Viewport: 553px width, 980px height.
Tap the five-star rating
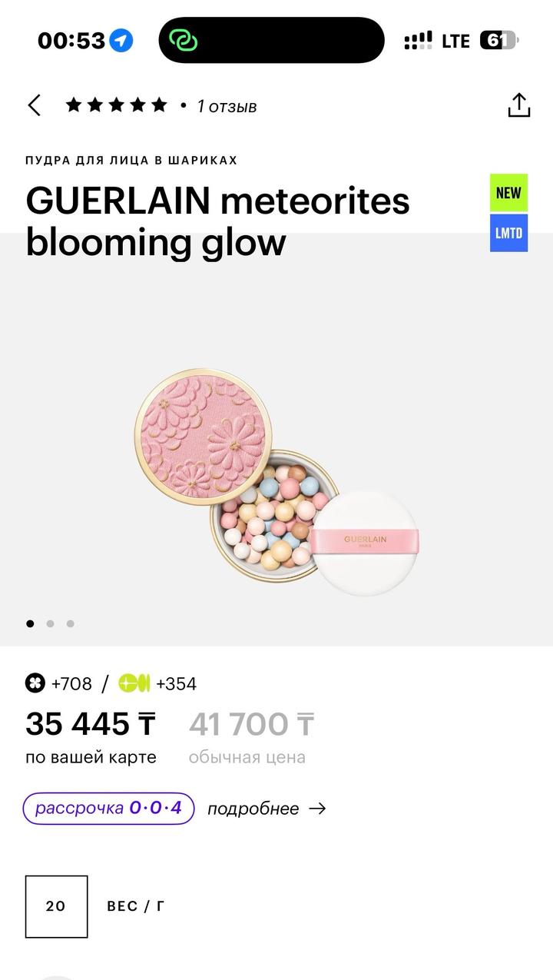tap(116, 105)
